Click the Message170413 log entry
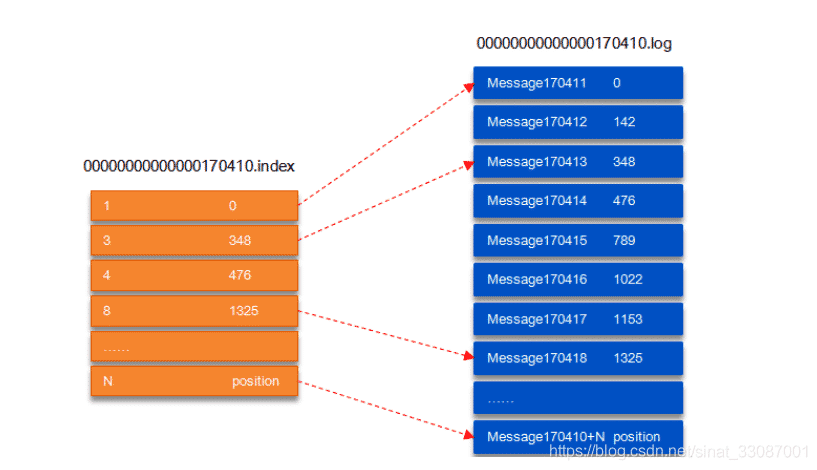 coord(578,162)
